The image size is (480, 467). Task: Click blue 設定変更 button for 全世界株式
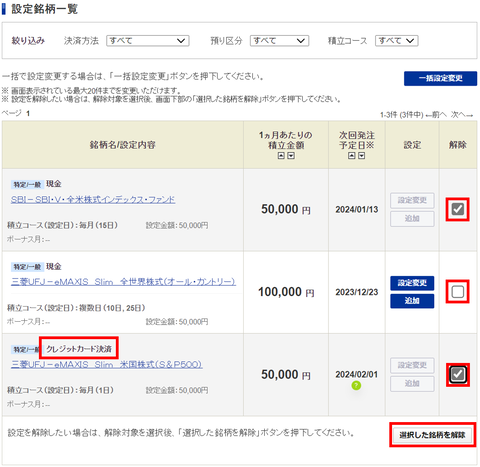[x=412, y=283]
